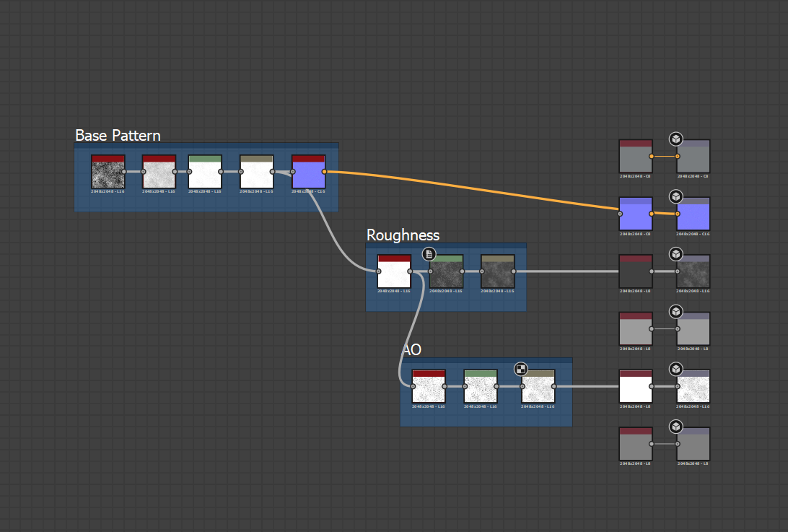Click the cube badge above the purple normal output node
The width and height of the screenshot is (788, 532).
point(676,196)
